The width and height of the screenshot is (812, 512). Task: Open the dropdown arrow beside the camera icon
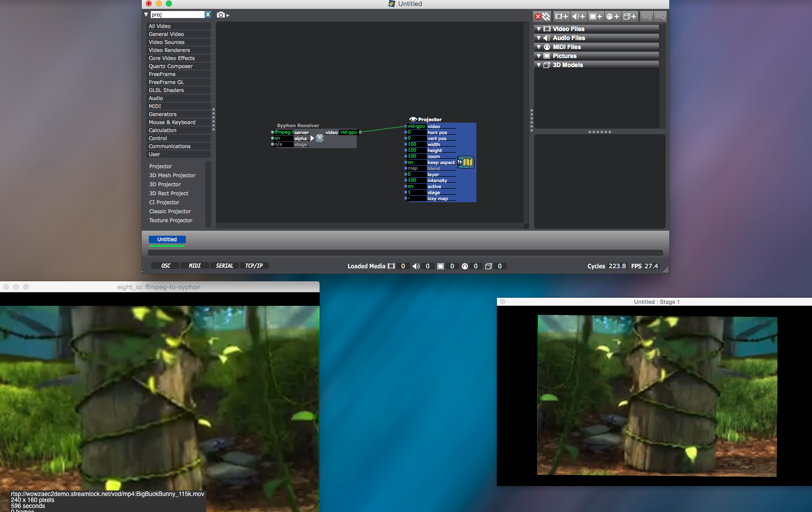click(228, 16)
